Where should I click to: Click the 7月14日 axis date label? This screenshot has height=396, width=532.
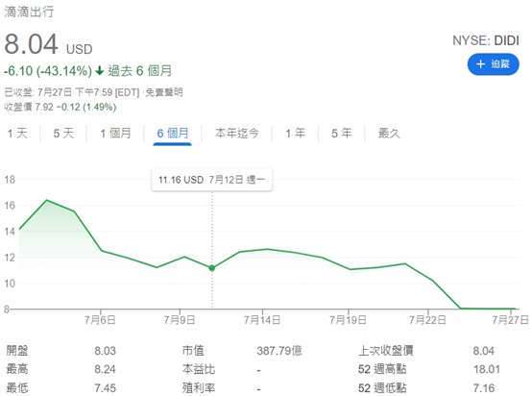click(x=262, y=320)
